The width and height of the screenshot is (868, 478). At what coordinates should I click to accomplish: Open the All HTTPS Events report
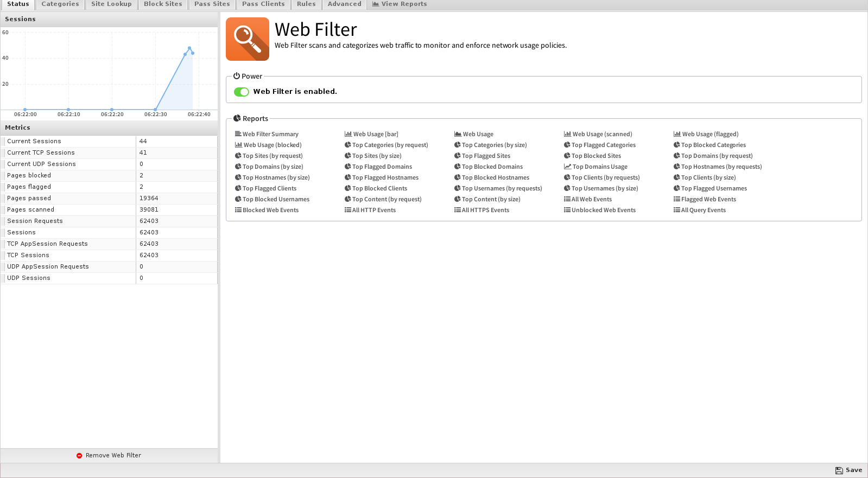[x=485, y=210]
